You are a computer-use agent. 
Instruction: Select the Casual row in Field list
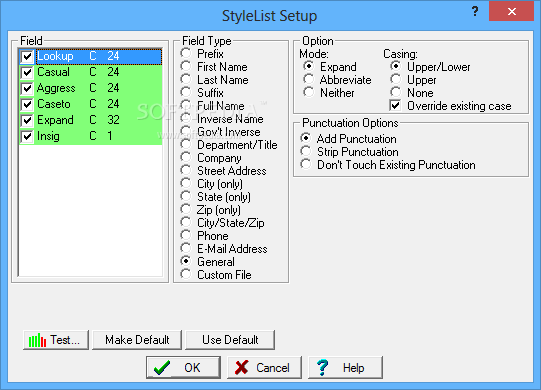click(x=99, y=72)
